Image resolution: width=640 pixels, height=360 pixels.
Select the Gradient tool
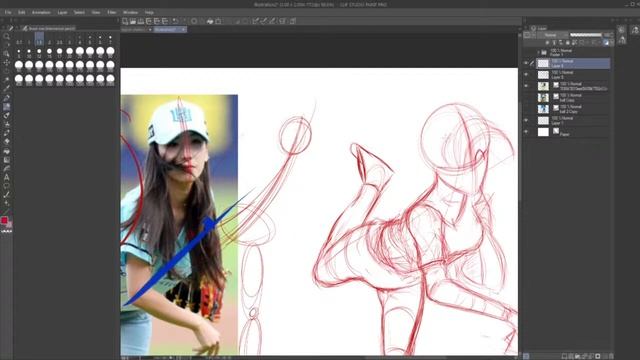pos(6,160)
